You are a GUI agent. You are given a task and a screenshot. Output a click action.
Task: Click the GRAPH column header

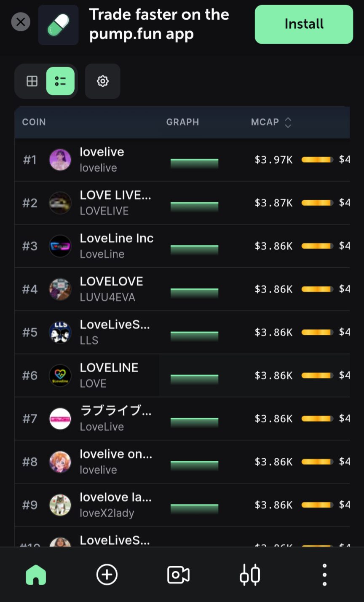(182, 122)
